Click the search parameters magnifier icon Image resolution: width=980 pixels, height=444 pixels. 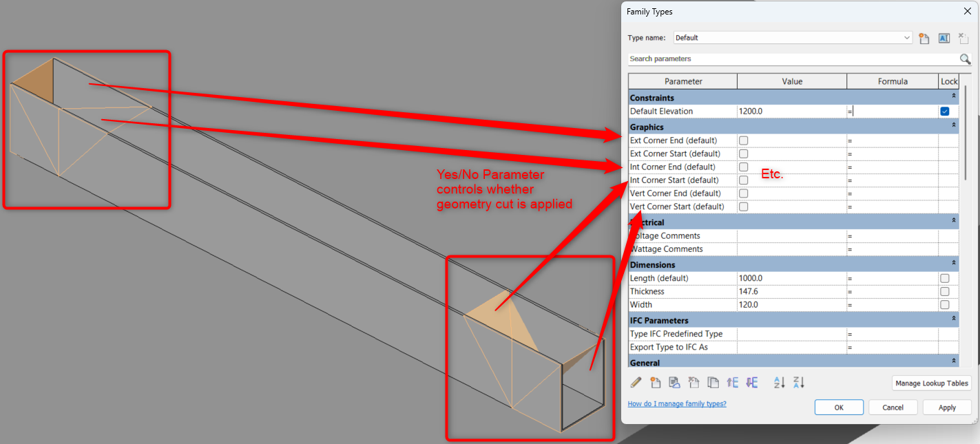pyautogui.click(x=965, y=59)
